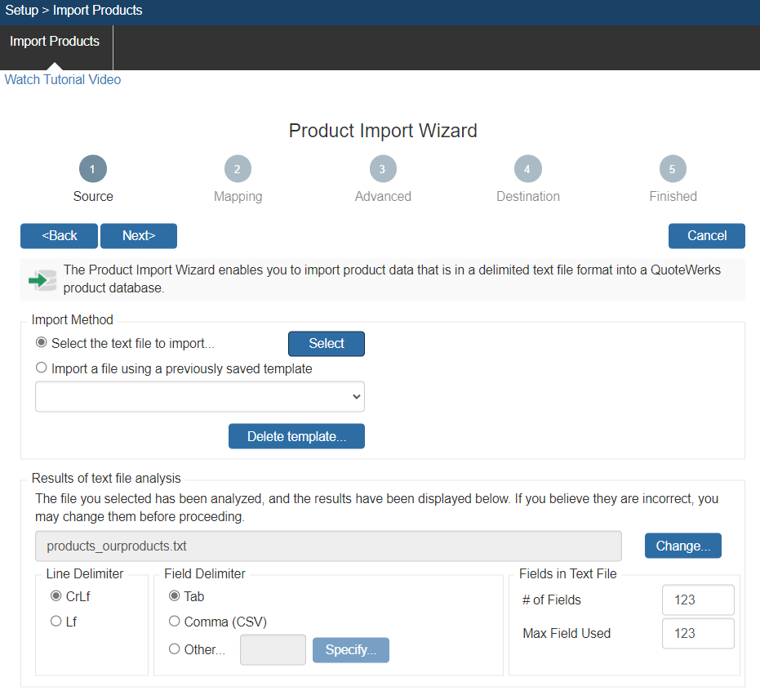Image resolution: width=760 pixels, height=700 pixels.
Task: Click the Change... file button
Action: 682,546
